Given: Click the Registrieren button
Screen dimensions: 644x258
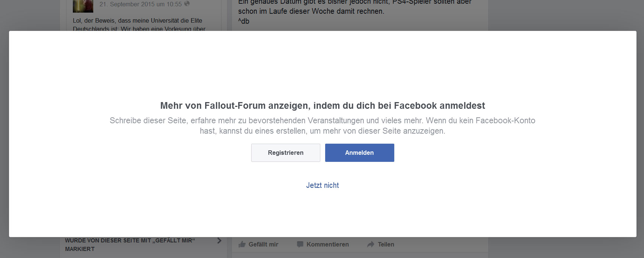Looking at the screenshot, I should point(285,153).
